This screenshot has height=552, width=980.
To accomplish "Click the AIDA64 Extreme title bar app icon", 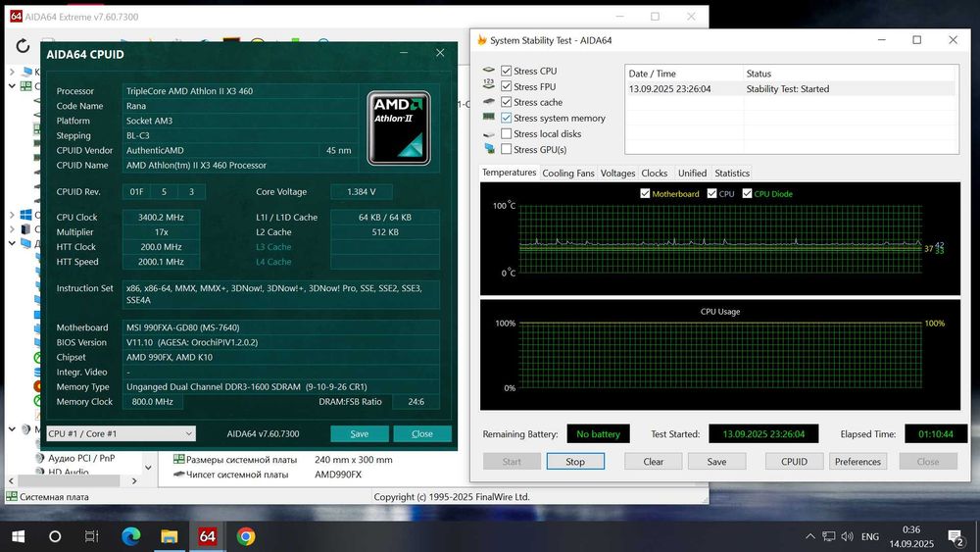I will pyautogui.click(x=16, y=17).
